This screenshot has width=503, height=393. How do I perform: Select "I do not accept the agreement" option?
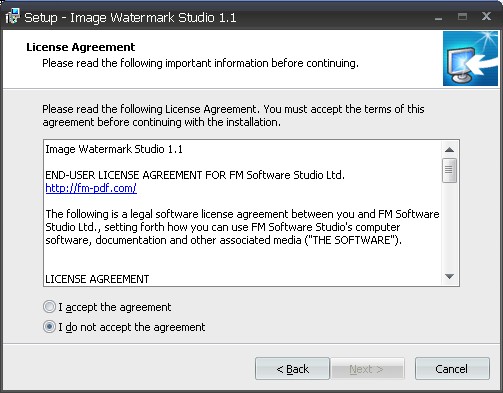pyautogui.click(x=49, y=327)
